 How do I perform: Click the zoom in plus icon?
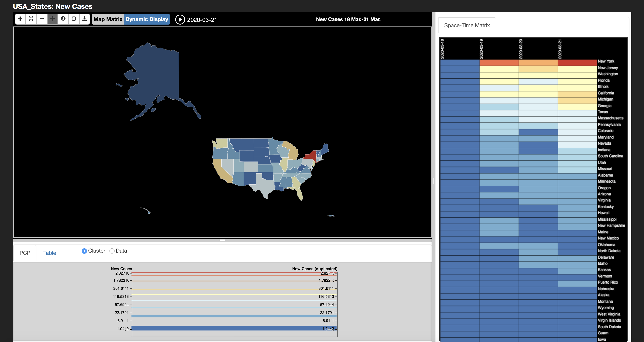(20, 19)
